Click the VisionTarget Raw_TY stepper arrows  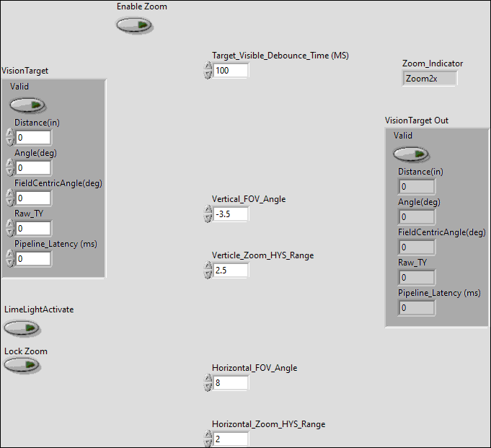point(10,229)
